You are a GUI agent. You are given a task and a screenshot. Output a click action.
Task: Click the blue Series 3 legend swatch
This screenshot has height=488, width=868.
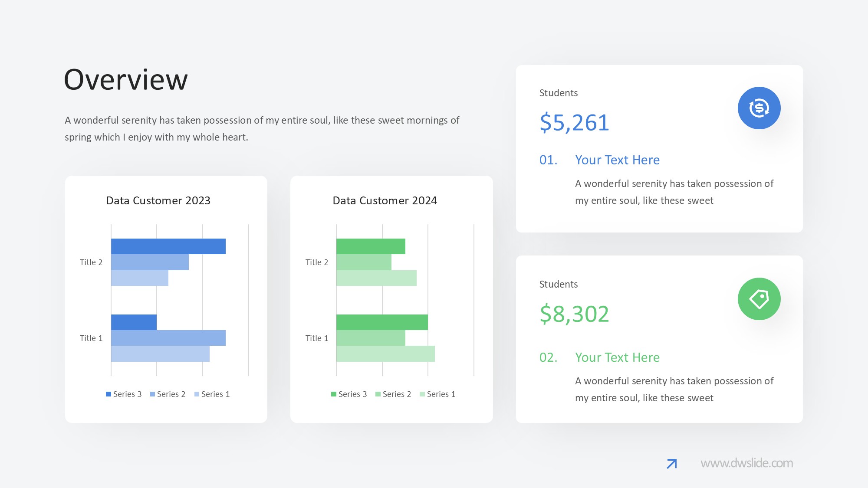coord(108,394)
